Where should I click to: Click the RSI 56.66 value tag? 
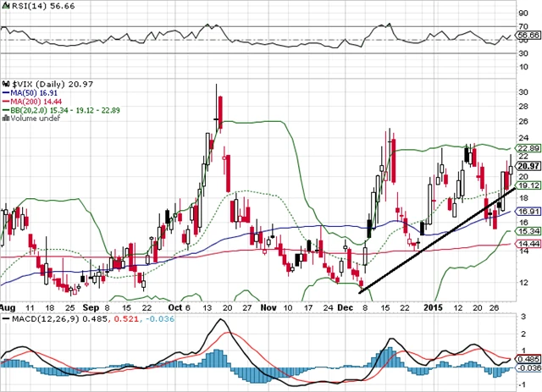click(528, 35)
